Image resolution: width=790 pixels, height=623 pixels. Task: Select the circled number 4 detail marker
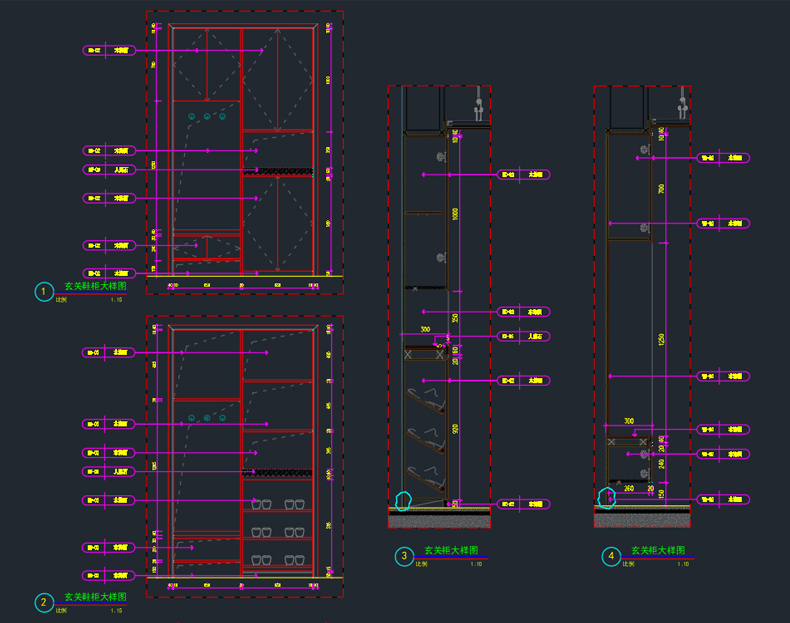611,556
